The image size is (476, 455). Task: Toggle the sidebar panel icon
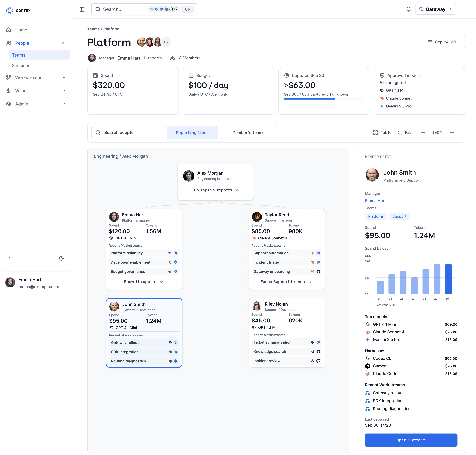[x=82, y=9]
